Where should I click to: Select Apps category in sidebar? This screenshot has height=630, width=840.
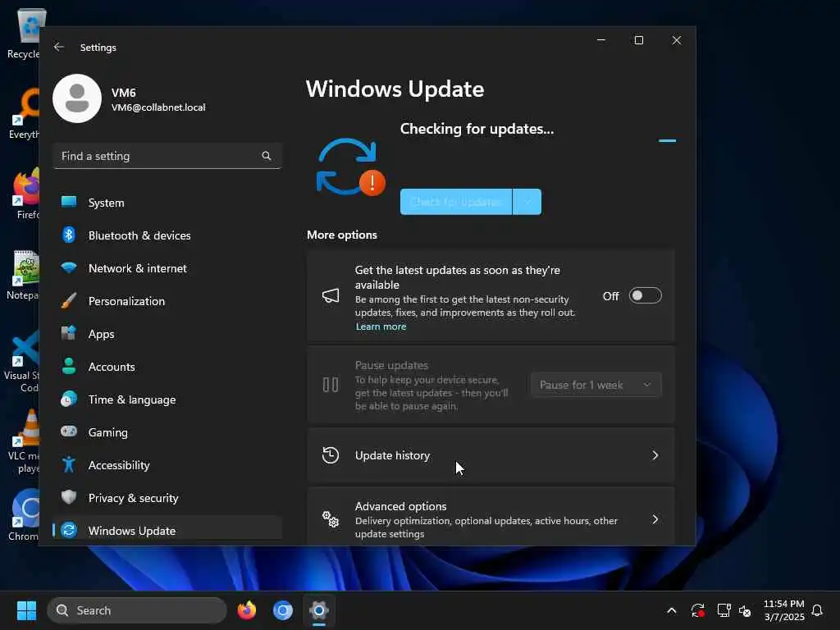pos(167,334)
